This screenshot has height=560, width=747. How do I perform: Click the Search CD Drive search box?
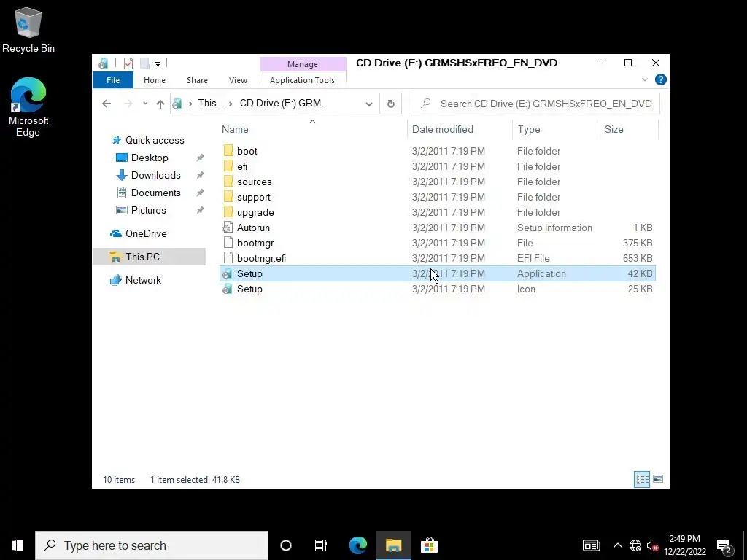[535, 104]
